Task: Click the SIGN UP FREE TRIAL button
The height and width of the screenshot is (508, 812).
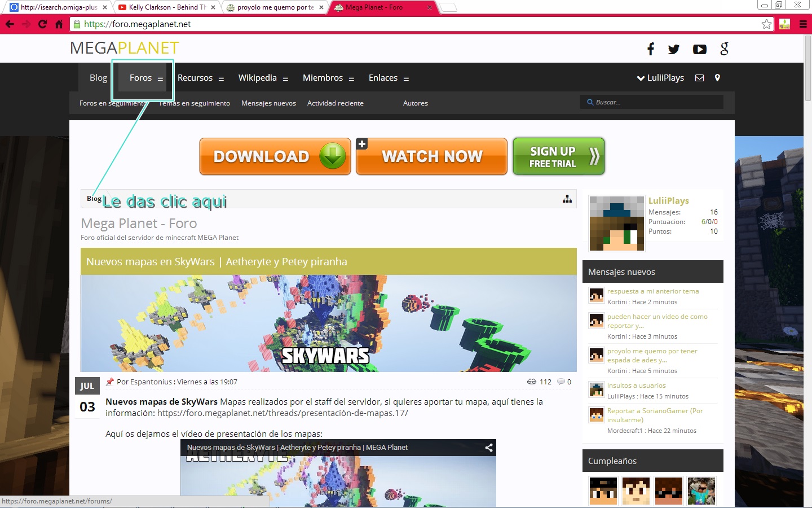Action: click(x=559, y=156)
